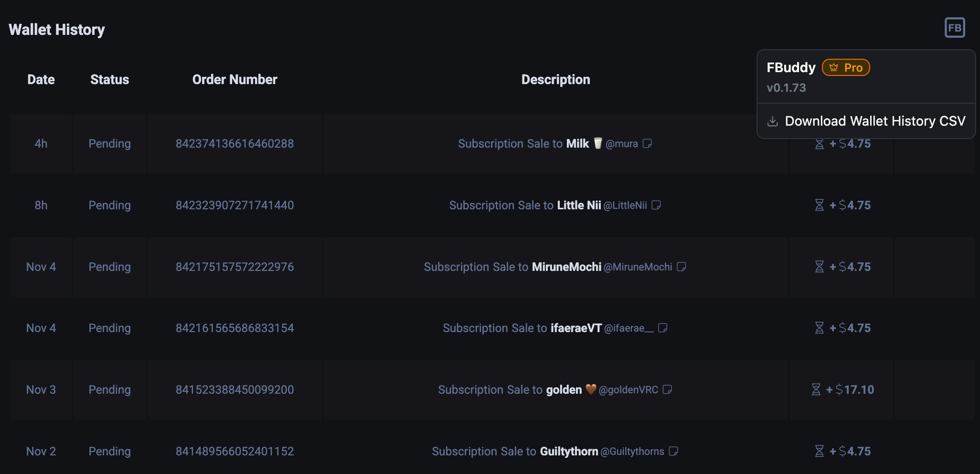Sort by the Order Number column header

pos(234,79)
